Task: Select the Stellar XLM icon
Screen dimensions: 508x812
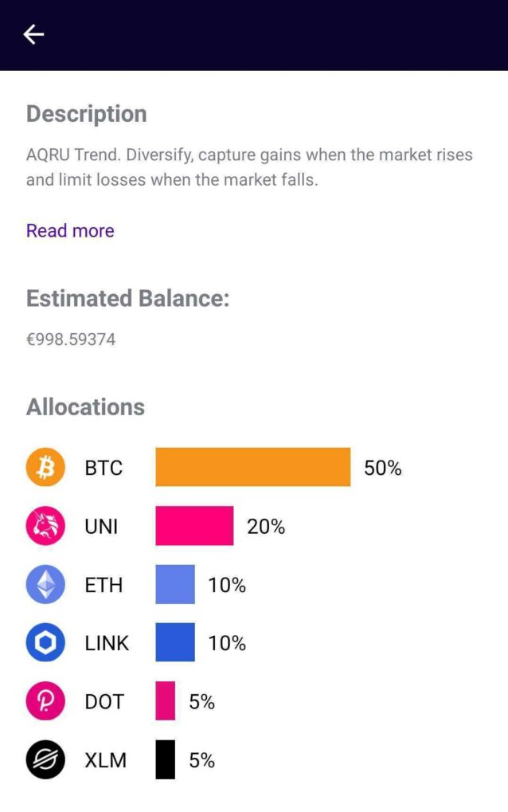Action: [45, 760]
